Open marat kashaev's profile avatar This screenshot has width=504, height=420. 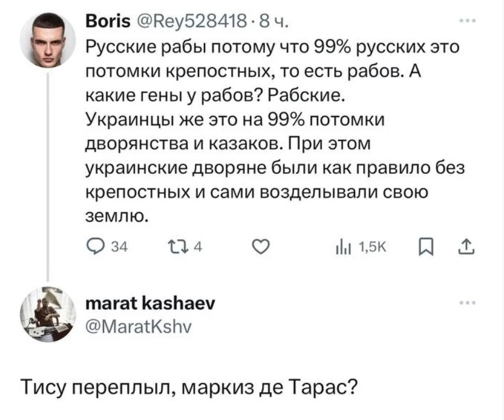[x=48, y=314]
